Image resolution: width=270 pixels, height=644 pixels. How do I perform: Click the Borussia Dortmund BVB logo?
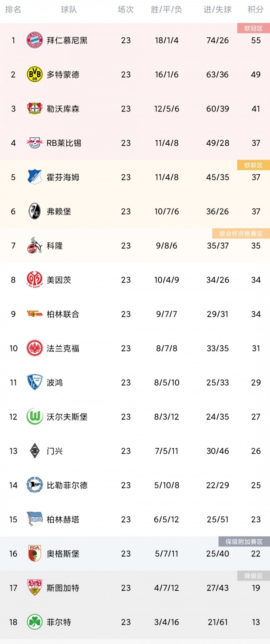click(35, 74)
